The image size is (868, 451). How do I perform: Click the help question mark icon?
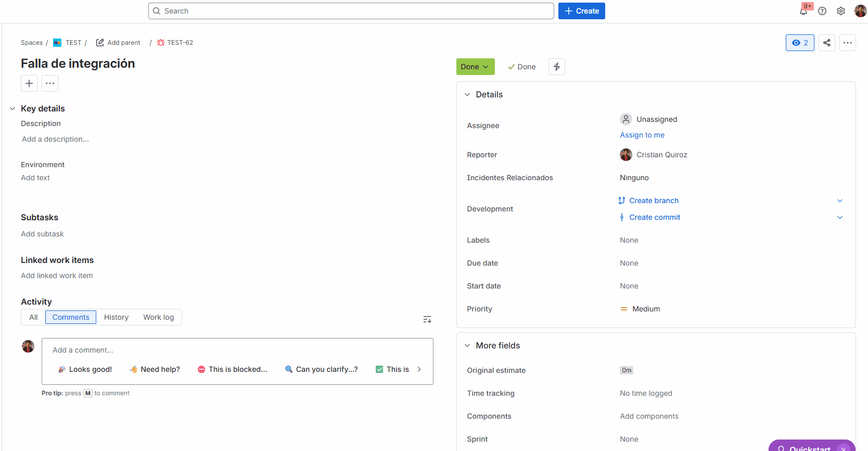(x=822, y=11)
